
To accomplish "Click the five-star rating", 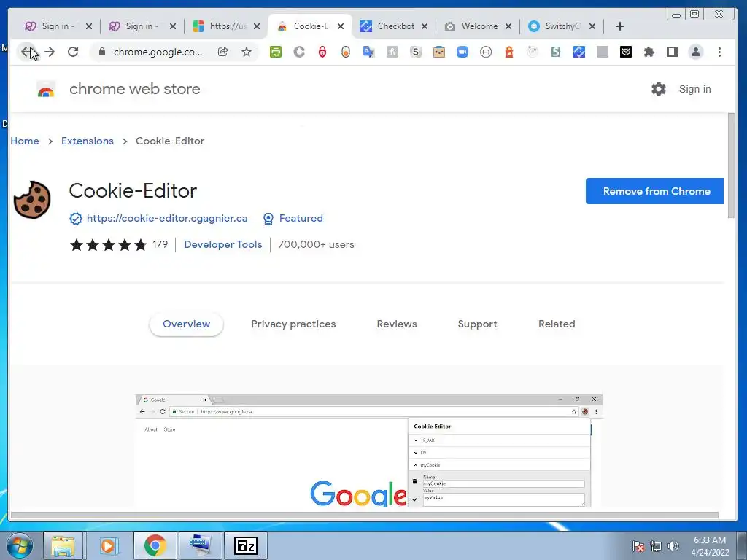I will [108, 245].
